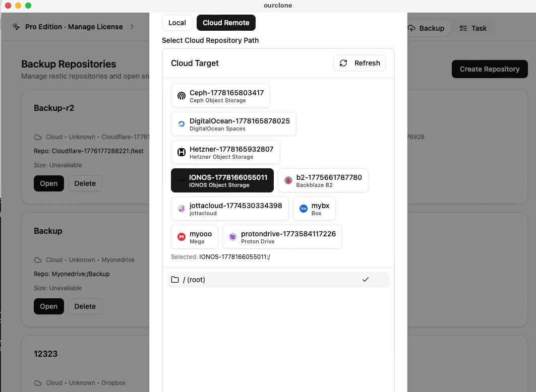This screenshot has height=392, width=536.
Task: Click the Select Cloud Repository Path label
Action: click(210, 40)
